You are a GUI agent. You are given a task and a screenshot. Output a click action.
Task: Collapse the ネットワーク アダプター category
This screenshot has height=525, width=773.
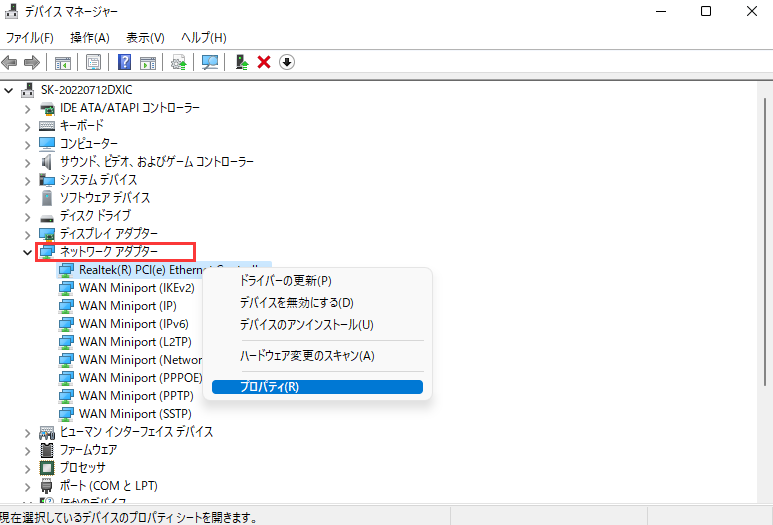pyautogui.click(x=27, y=252)
